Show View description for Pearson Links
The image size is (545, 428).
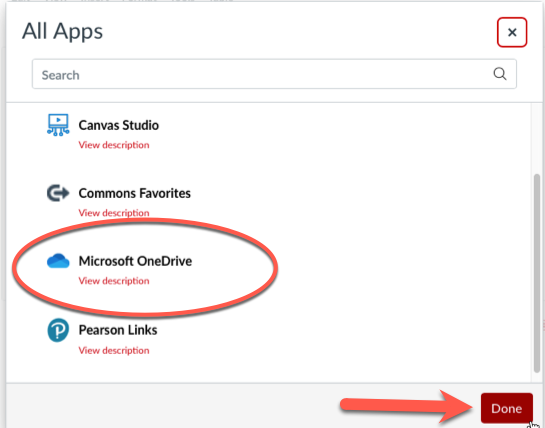tap(114, 350)
